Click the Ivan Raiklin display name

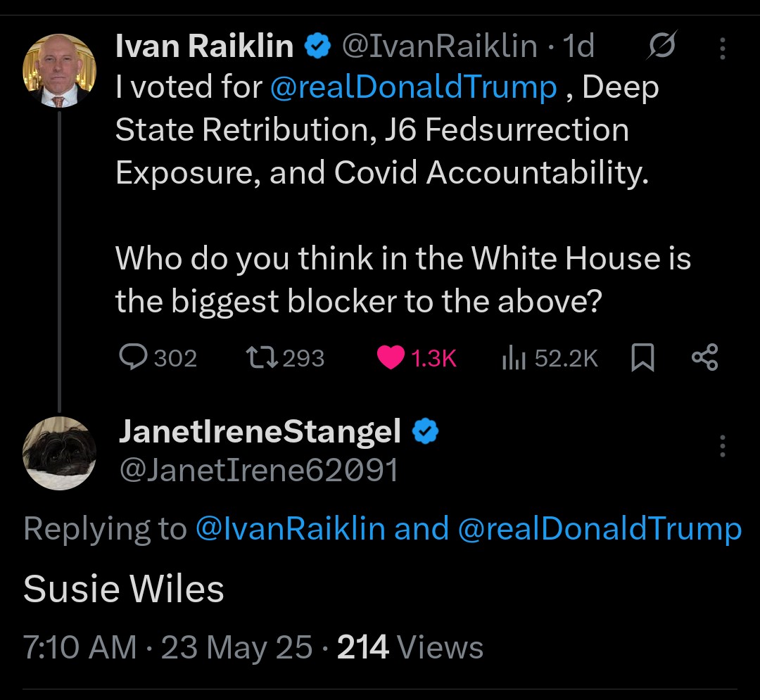point(204,46)
